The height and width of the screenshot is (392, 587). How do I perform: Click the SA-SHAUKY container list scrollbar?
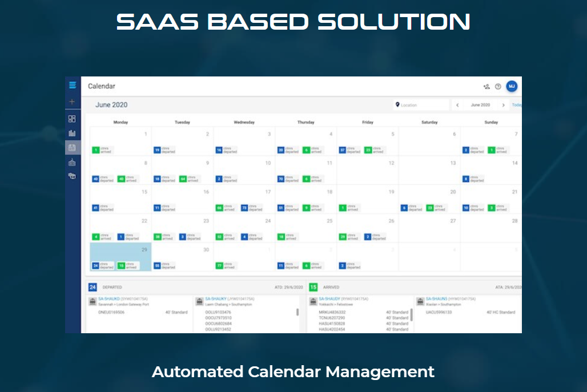point(297,312)
